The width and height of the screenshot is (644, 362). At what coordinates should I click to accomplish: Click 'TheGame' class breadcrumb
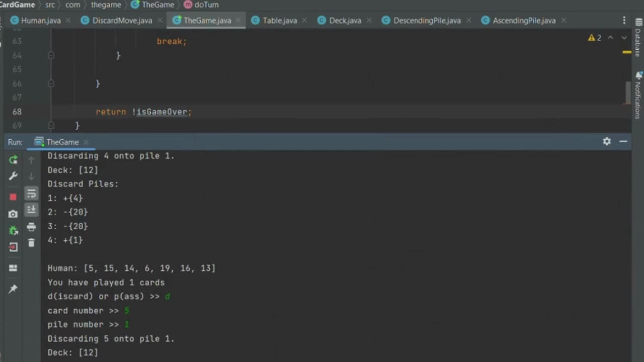click(x=152, y=5)
